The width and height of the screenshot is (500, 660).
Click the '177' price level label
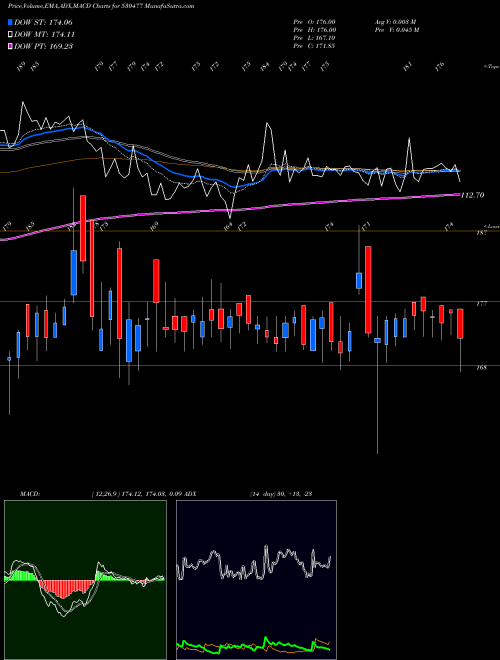click(x=482, y=303)
